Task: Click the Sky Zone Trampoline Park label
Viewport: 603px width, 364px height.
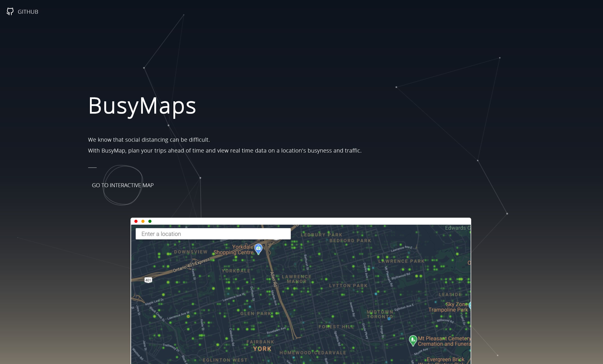Action: 448,307
